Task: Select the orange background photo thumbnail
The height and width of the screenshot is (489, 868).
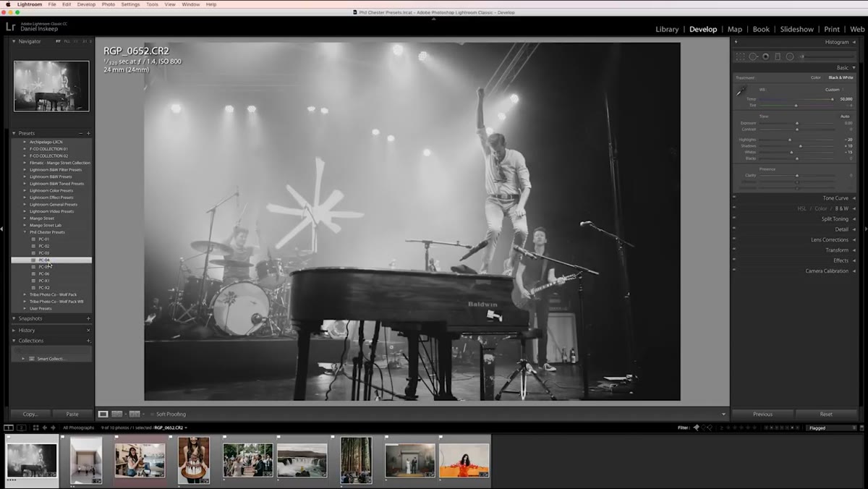Action: (x=464, y=460)
